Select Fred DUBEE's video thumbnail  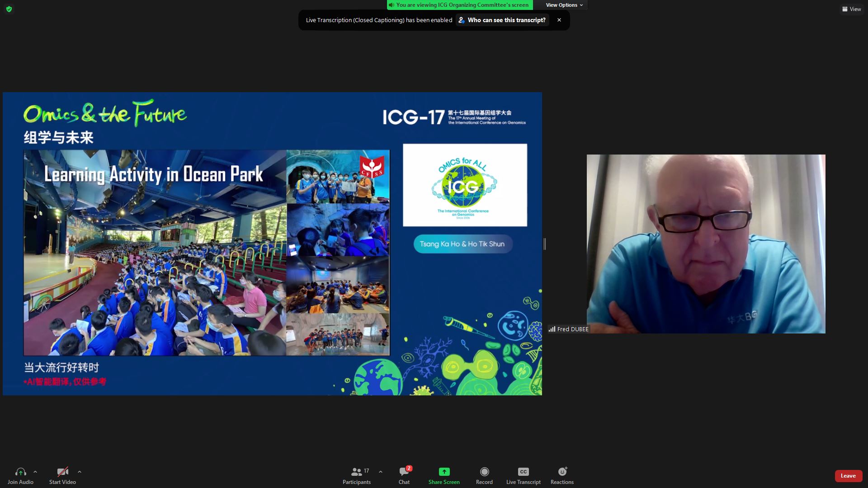click(x=706, y=244)
